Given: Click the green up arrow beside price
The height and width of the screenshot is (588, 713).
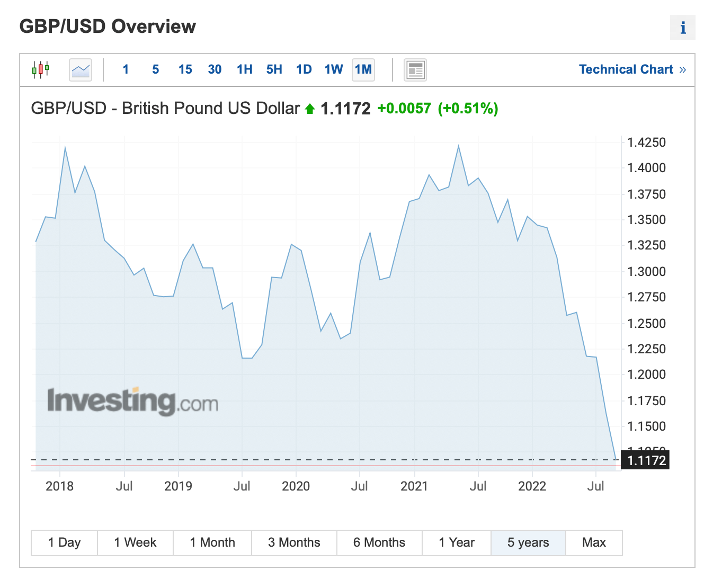Looking at the screenshot, I should click(x=310, y=109).
